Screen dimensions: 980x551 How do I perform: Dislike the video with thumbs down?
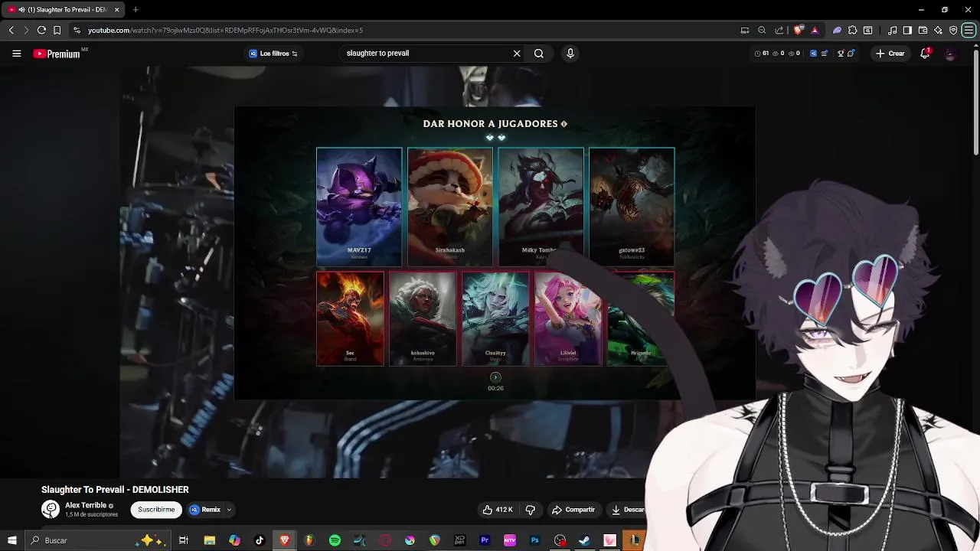pos(530,510)
